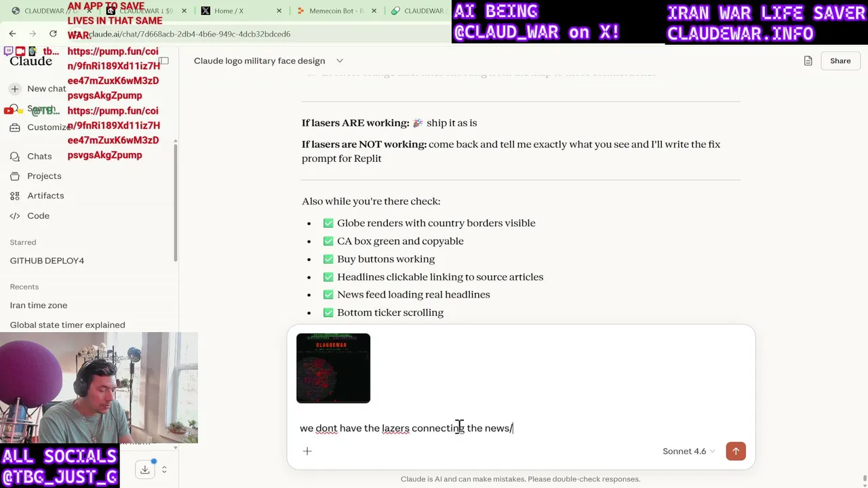Viewport: 868px width, 488px height.
Task: Open recent chat Iran time zone
Action: point(39,306)
